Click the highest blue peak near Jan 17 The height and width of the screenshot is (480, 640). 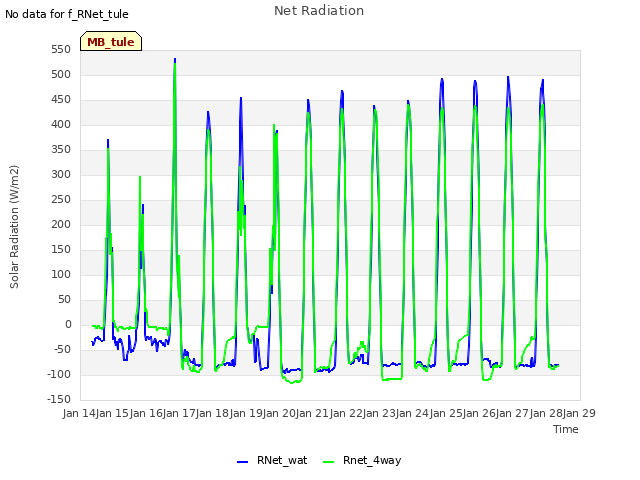pos(175,60)
